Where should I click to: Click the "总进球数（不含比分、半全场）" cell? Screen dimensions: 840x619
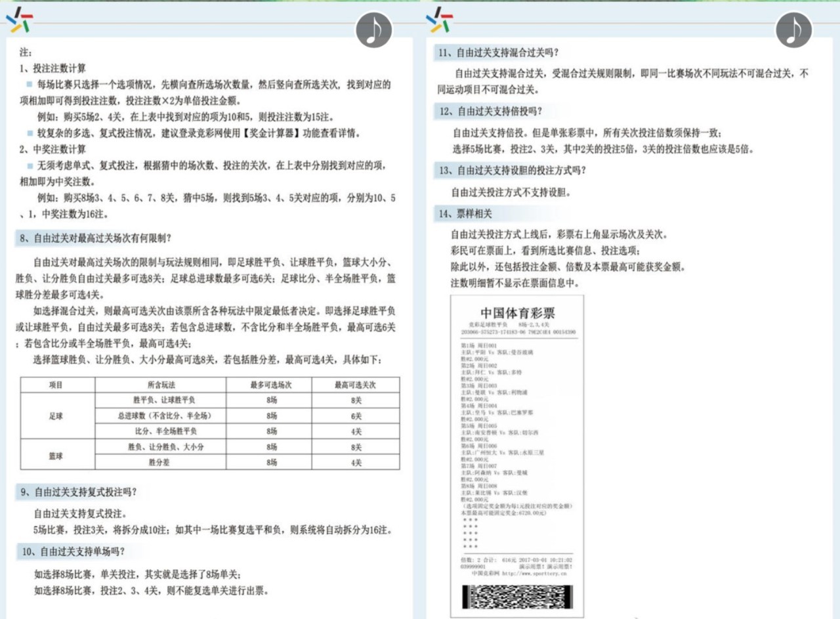[x=160, y=416]
